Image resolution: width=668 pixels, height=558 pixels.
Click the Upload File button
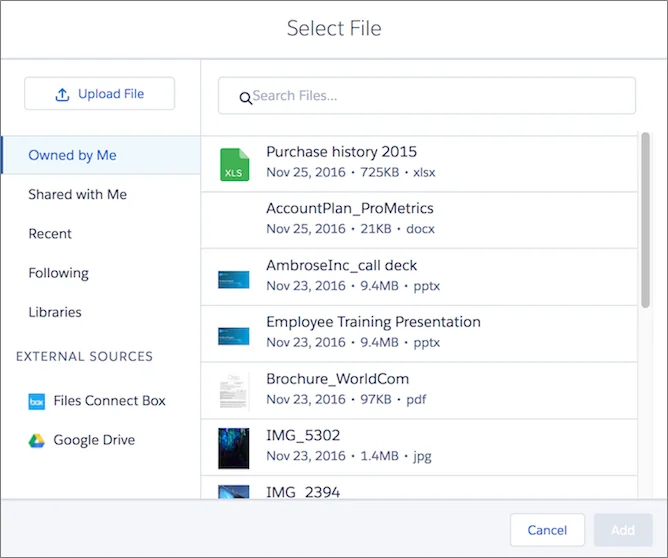coord(100,94)
